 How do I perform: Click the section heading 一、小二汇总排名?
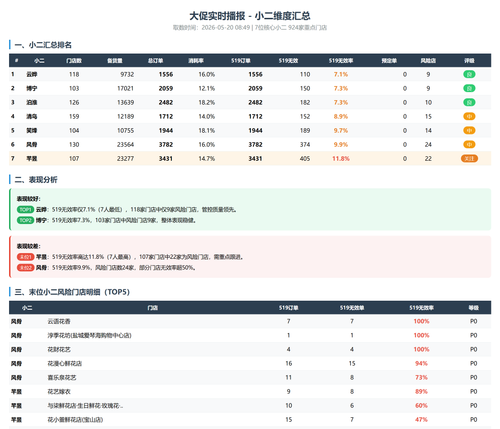pyautogui.click(x=43, y=45)
